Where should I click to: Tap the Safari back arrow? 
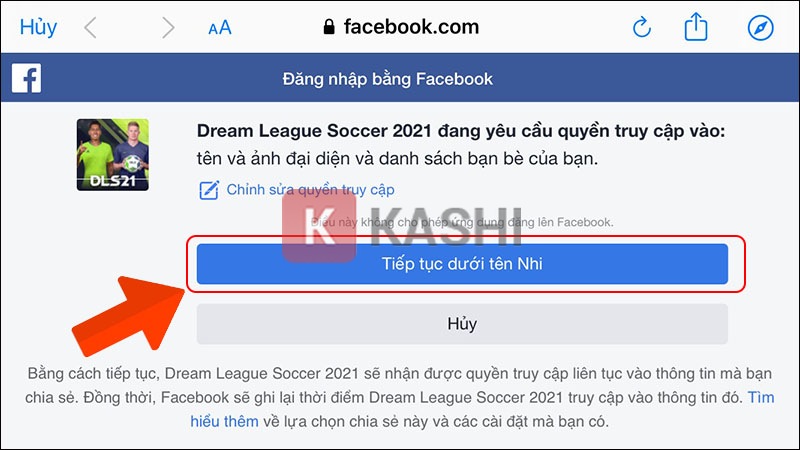pyautogui.click(x=90, y=28)
